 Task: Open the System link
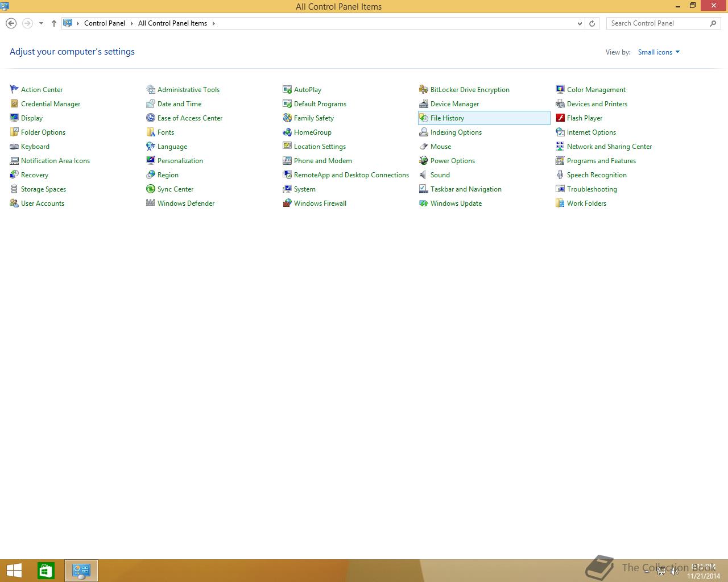[x=305, y=189]
